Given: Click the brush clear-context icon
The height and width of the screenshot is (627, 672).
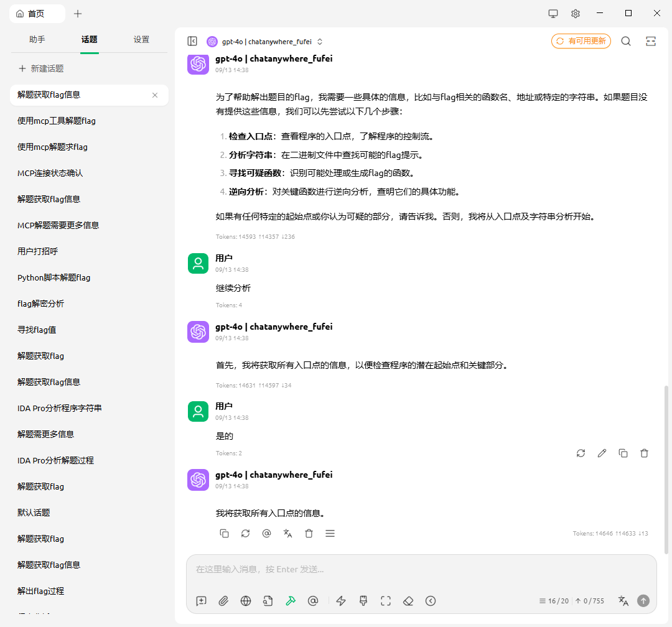Looking at the screenshot, I should click(x=363, y=601).
